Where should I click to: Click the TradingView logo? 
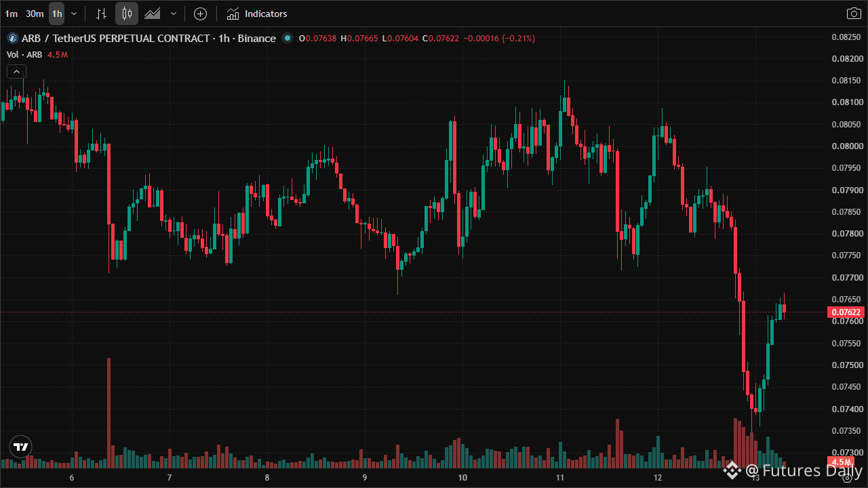click(21, 447)
